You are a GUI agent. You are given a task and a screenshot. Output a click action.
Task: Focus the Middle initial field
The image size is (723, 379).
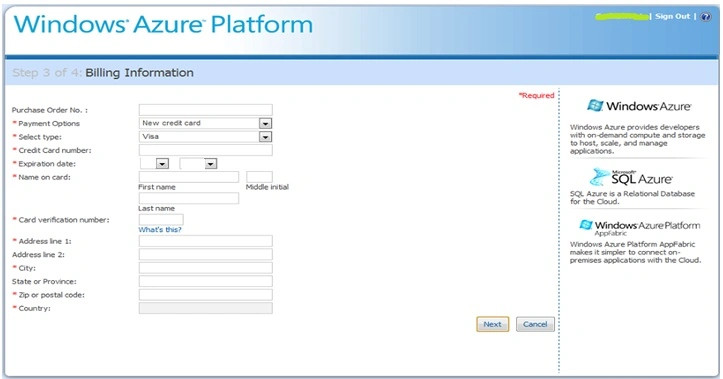tap(259, 177)
